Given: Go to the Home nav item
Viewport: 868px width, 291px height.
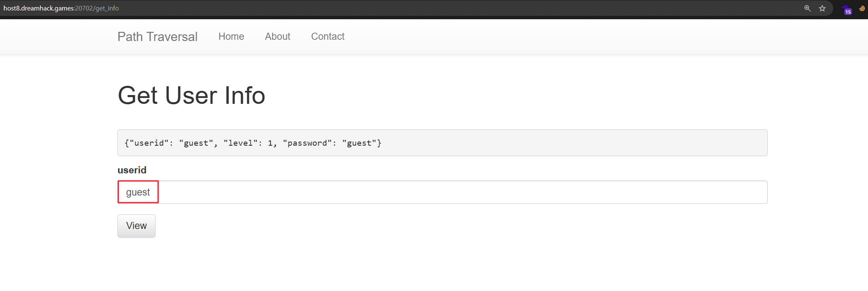Looking at the screenshot, I should 231,37.
